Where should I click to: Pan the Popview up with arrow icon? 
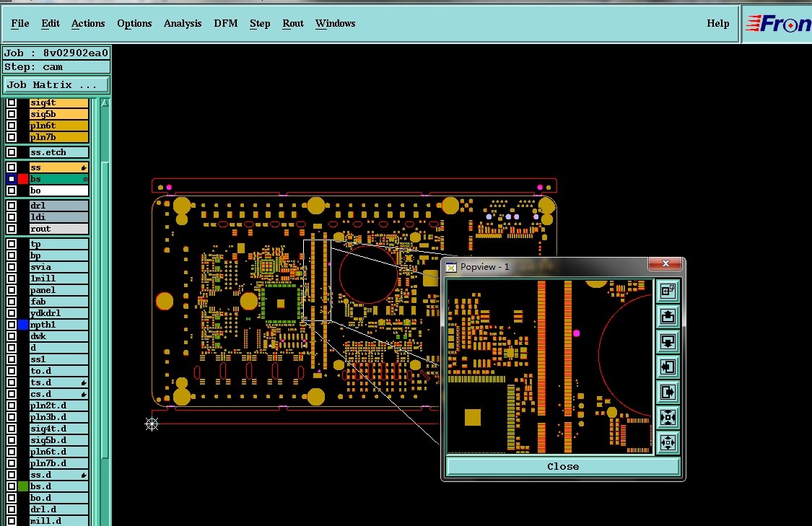click(668, 316)
